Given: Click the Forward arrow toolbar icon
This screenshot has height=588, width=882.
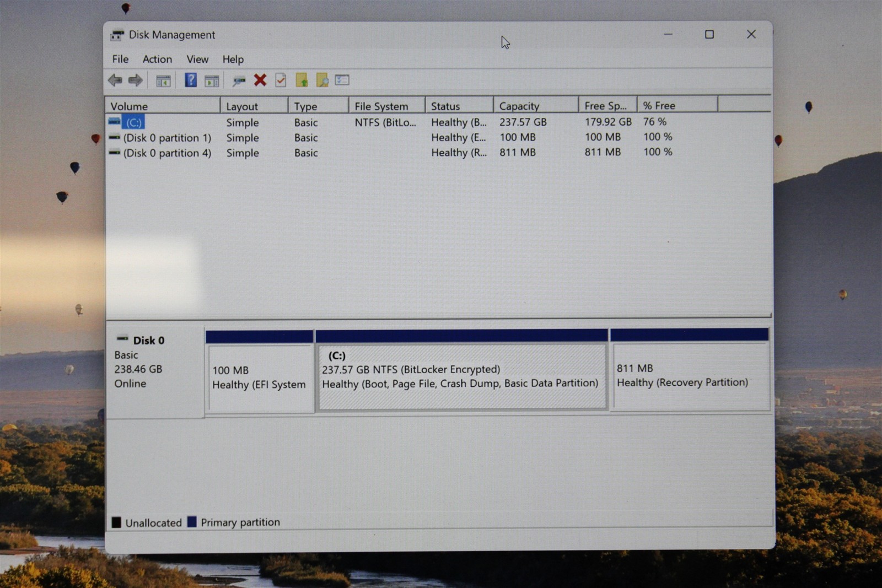Looking at the screenshot, I should pos(136,80).
